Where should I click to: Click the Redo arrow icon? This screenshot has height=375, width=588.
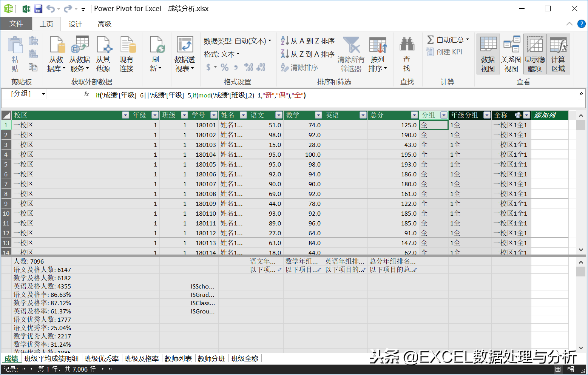pos(68,9)
